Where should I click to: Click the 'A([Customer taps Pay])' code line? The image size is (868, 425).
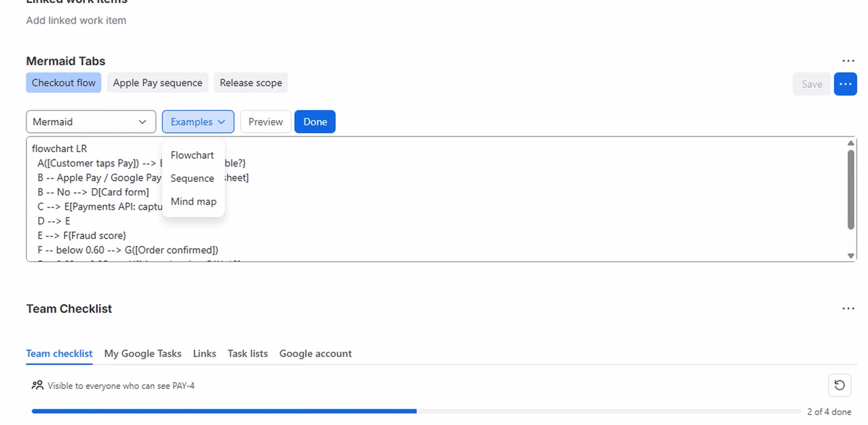click(x=100, y=163)
